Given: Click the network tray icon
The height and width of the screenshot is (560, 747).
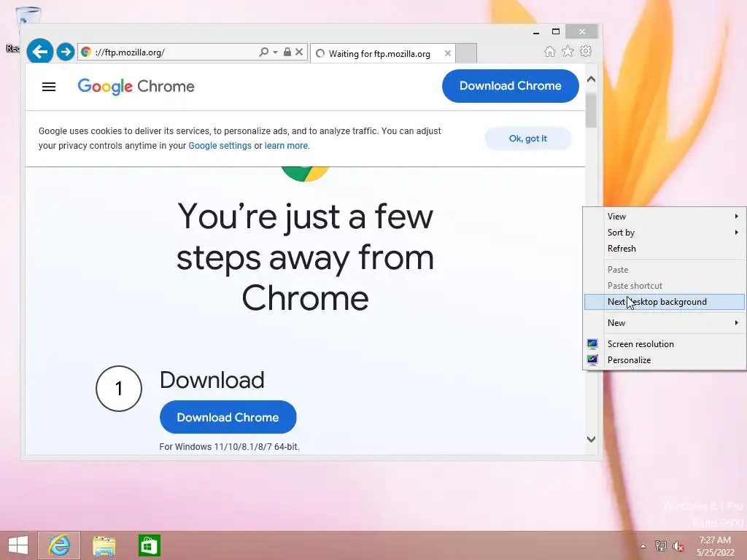Looking at the screenshot, I should [x=660, y=545].
